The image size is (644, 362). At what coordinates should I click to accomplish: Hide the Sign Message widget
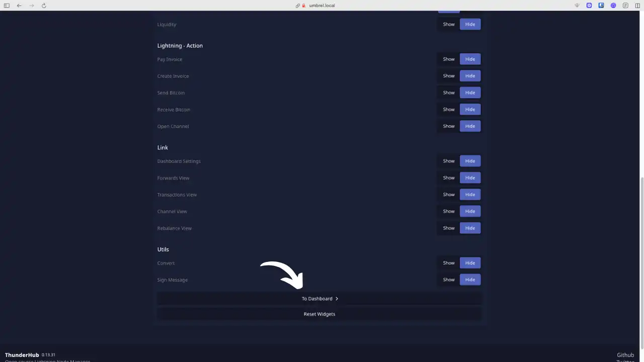click(470, 280)
